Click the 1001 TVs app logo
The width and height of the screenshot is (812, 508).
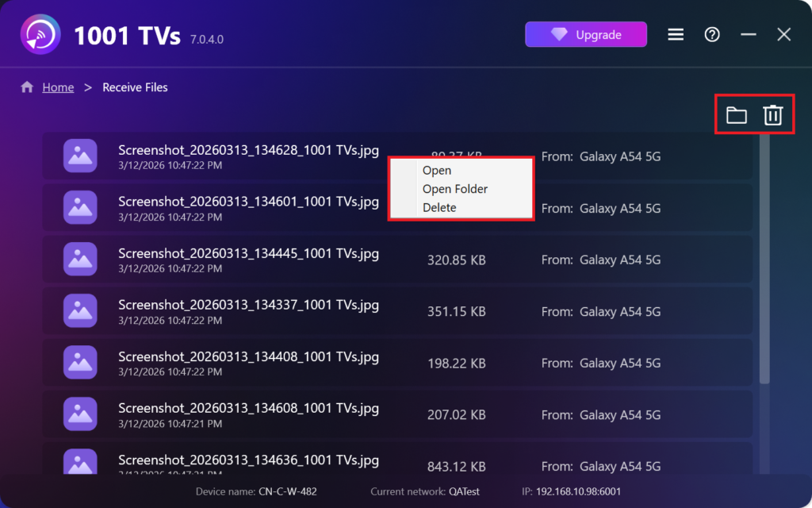[43, 36]
